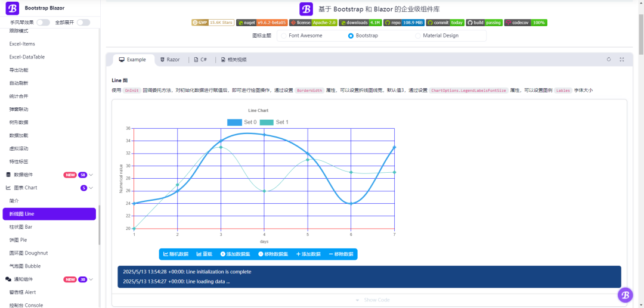Toggle Set 0 dataset visibility in chart legend

click(x=242, y=122)
